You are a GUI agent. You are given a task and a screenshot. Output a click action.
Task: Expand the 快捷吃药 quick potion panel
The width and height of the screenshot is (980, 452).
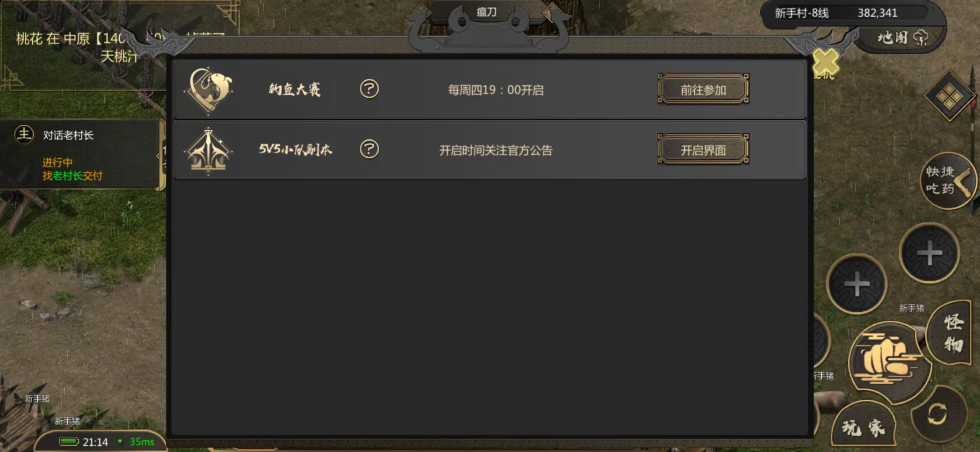[x=948, y=180]
